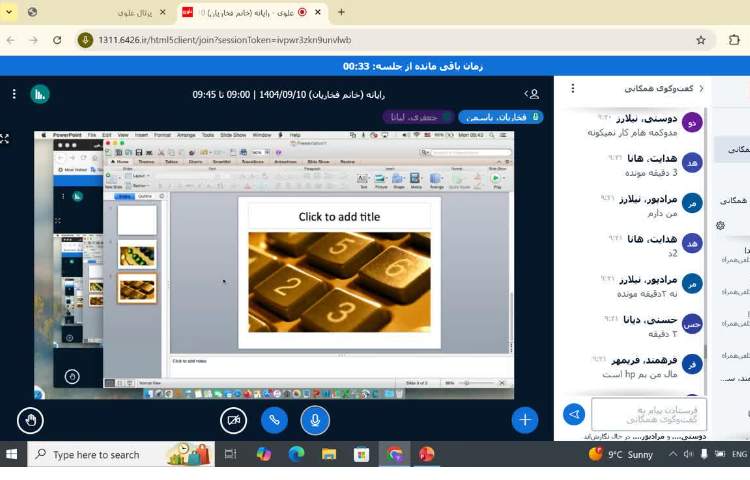Reload the page
Image resolution: width=750 pixels, height=480 pixels.
click(x=57, y=40)
